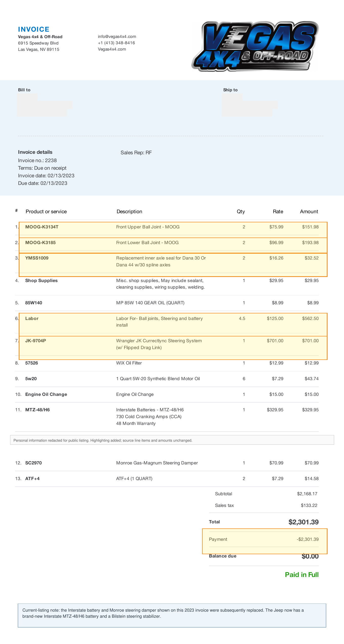344x644 pixels.
Task: Select part number JK-9704P
Action: [36, 341]
